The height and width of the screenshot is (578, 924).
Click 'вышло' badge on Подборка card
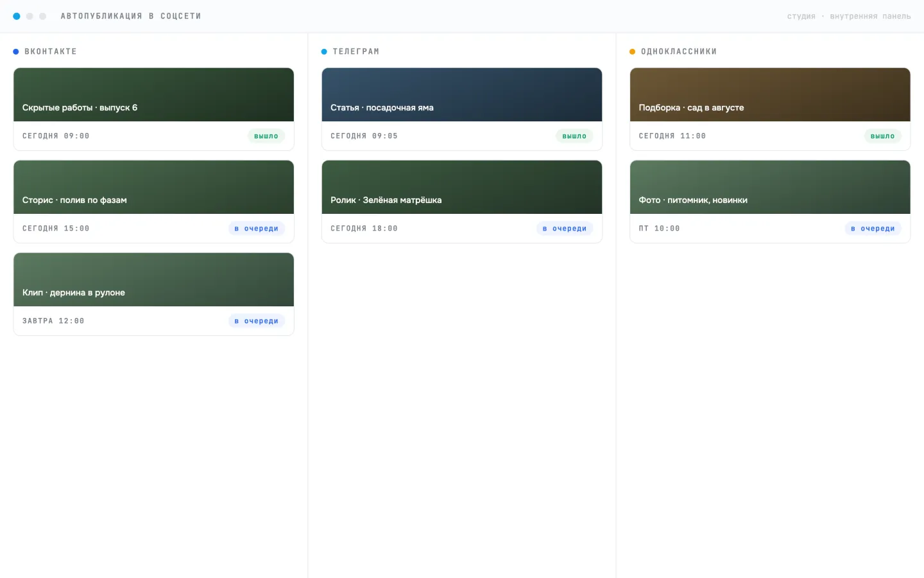[882, 136]
